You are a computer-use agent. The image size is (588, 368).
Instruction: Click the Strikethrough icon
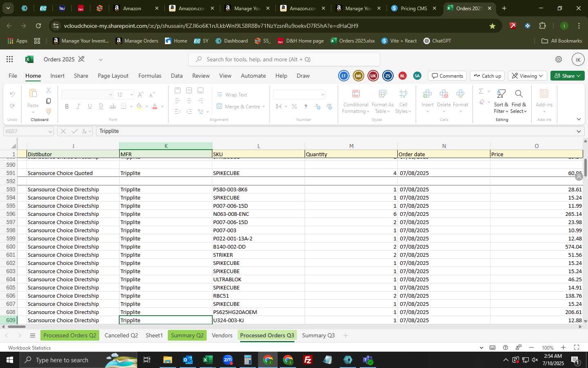[x=113, y=106]
